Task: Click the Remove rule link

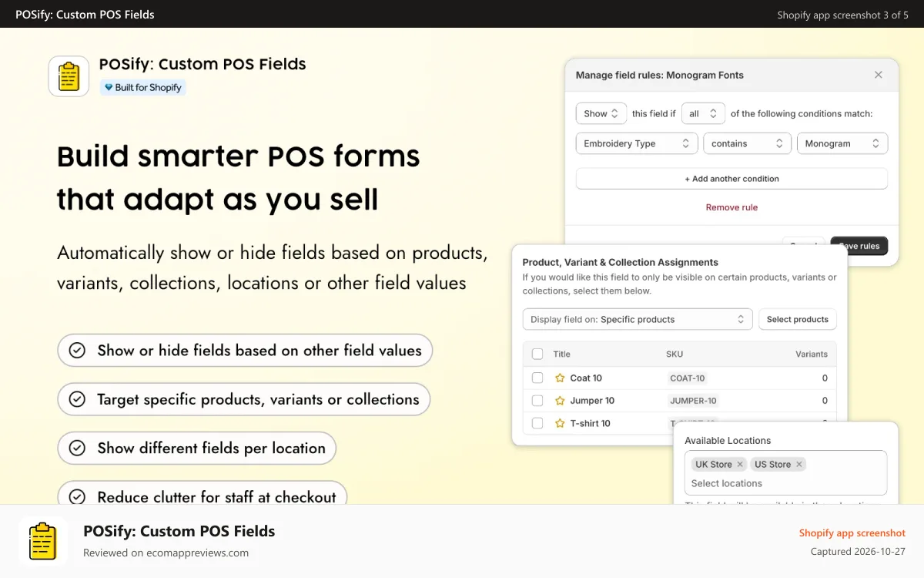Action: click(x=731, y=207)
